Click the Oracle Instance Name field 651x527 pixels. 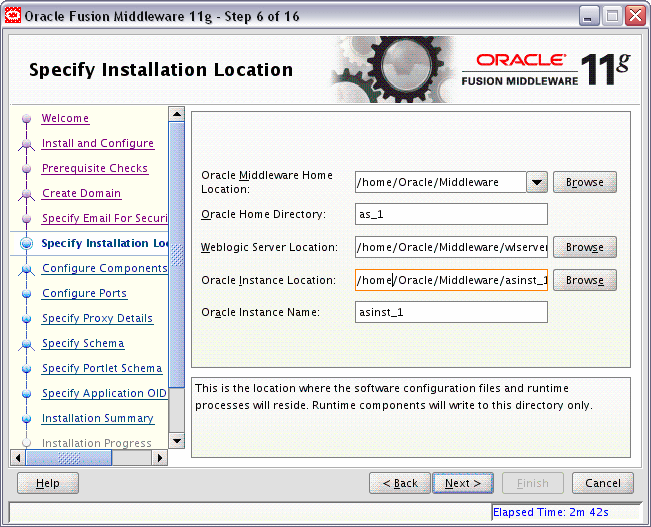click(451, 312)
